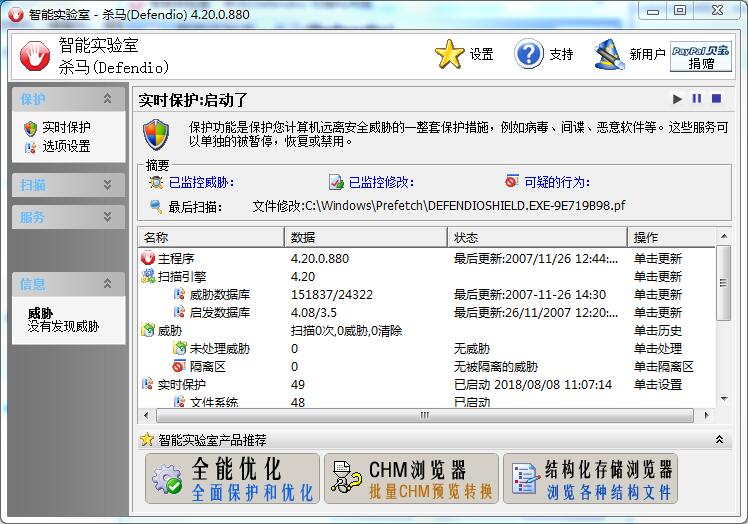Click the red icon of the 主程序 row

(x=148, y=258)
